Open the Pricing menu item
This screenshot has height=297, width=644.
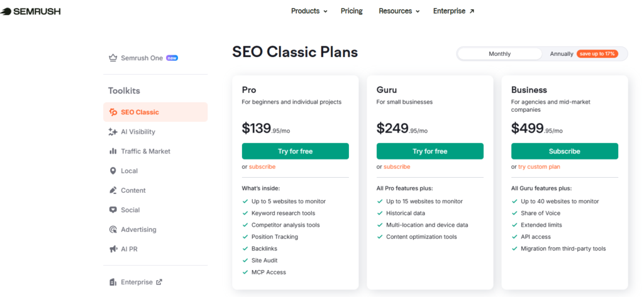[x=352, y=11]
